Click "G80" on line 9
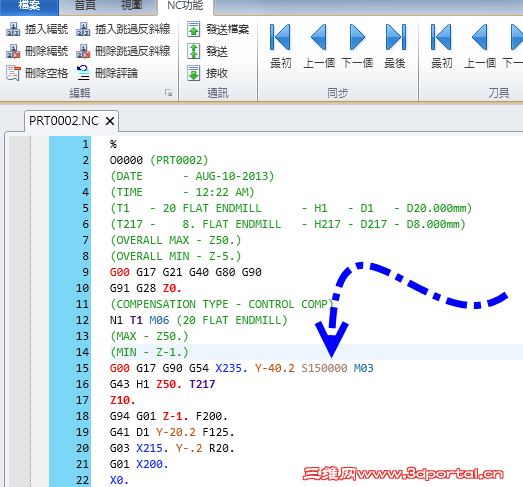 [x=225, y=272]
